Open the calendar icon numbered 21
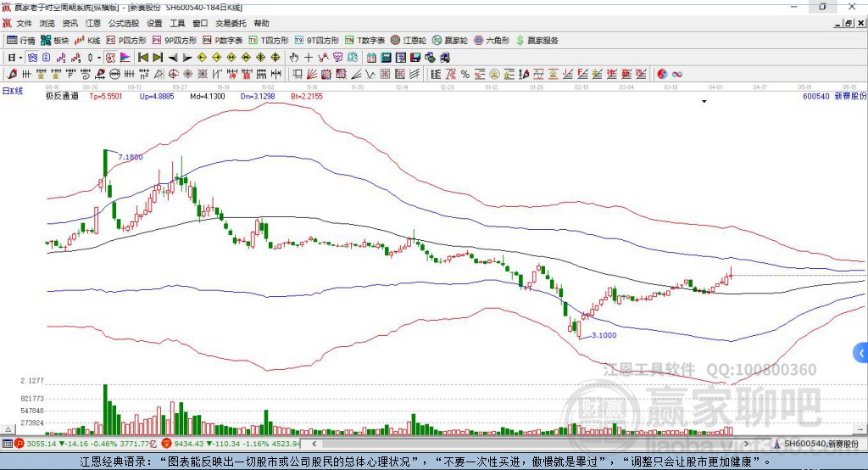The height and width of the screenshot is (470, 868). click(x=371, y=58)
